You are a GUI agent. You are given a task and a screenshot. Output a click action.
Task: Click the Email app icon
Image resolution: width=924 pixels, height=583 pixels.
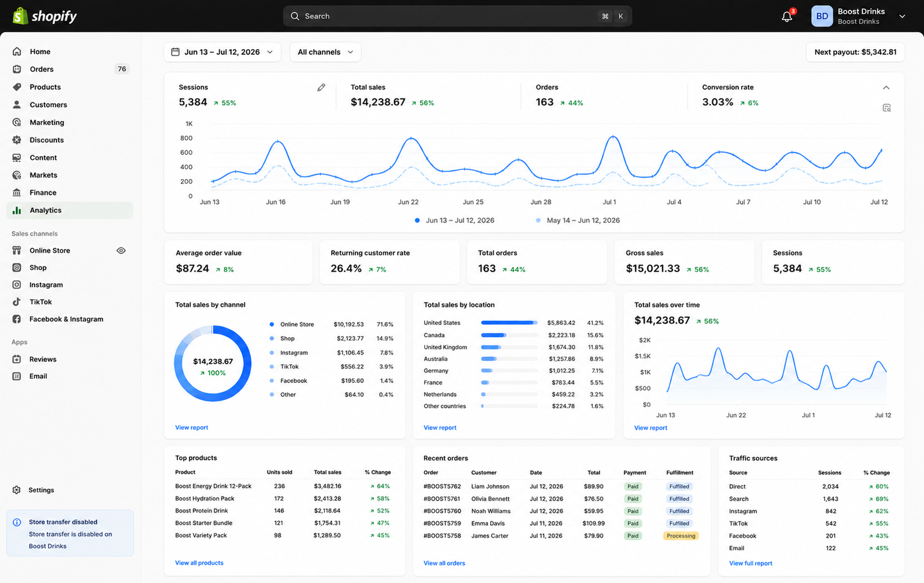point(17,376)
